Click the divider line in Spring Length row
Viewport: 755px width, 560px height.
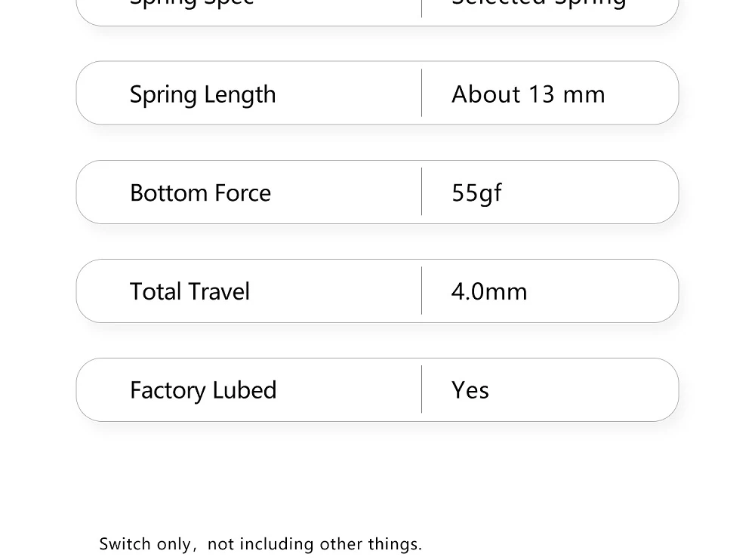421,93
